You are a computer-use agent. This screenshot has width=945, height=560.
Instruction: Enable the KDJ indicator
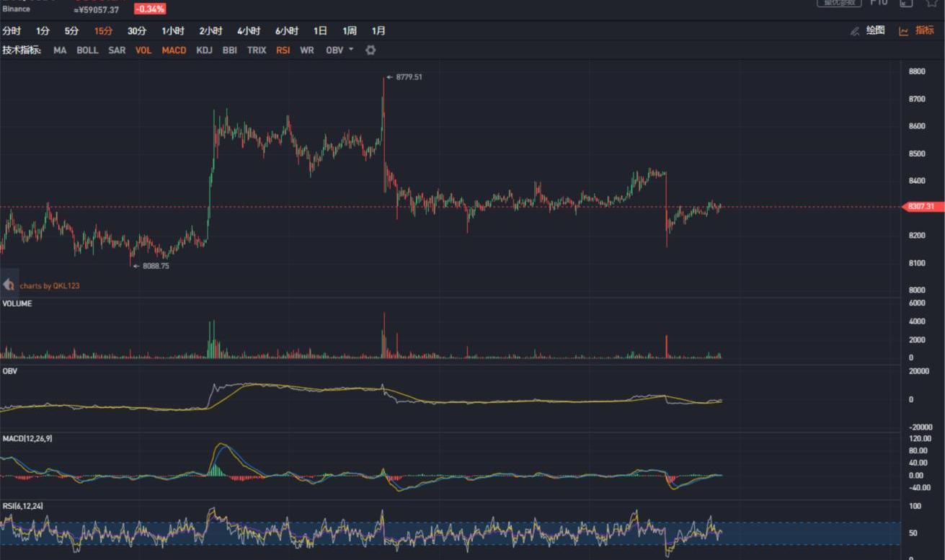(x=204, y=50)
